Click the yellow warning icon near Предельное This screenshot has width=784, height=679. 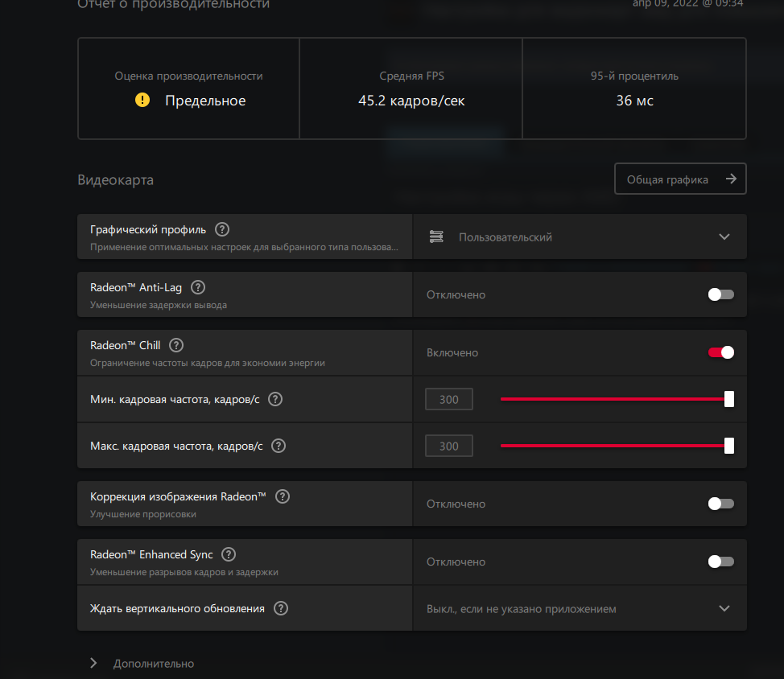142,101
